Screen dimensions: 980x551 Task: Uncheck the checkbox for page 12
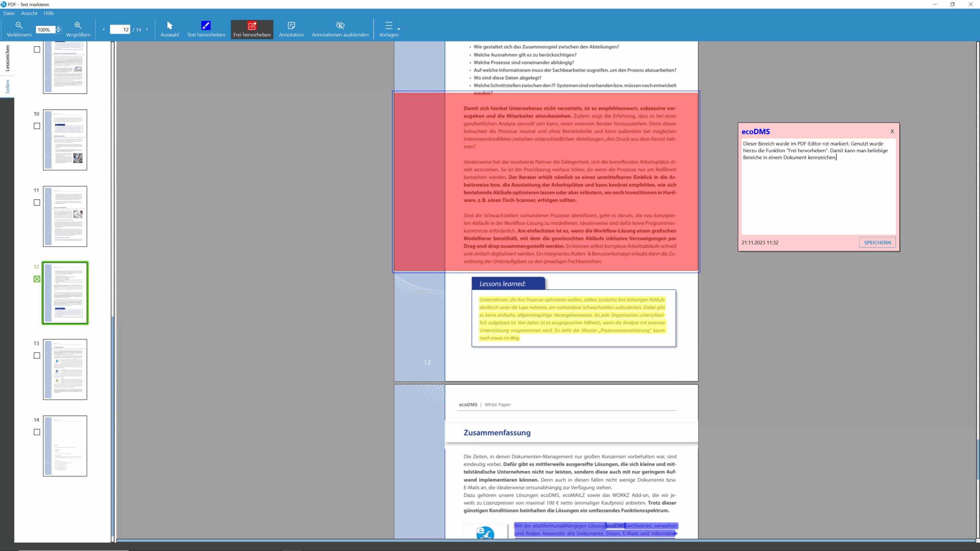tap(37, 279)
